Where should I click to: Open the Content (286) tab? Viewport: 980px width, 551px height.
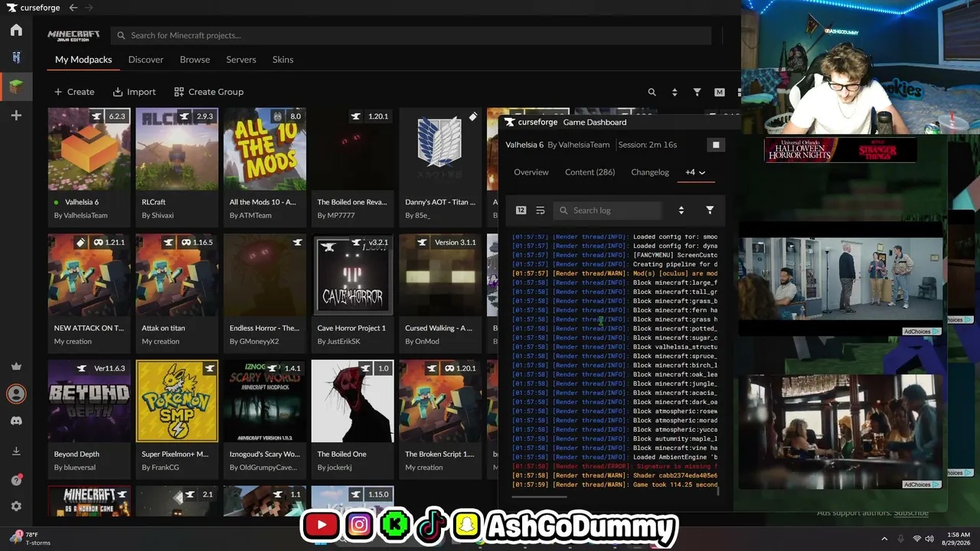(590, 172)
